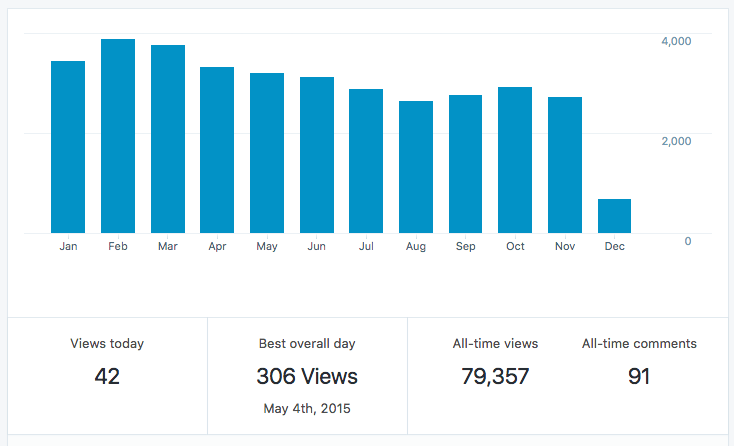Viewport: 734px width, 446px height.
Task: Click the Aug axis label
Action: click(416, 247)
